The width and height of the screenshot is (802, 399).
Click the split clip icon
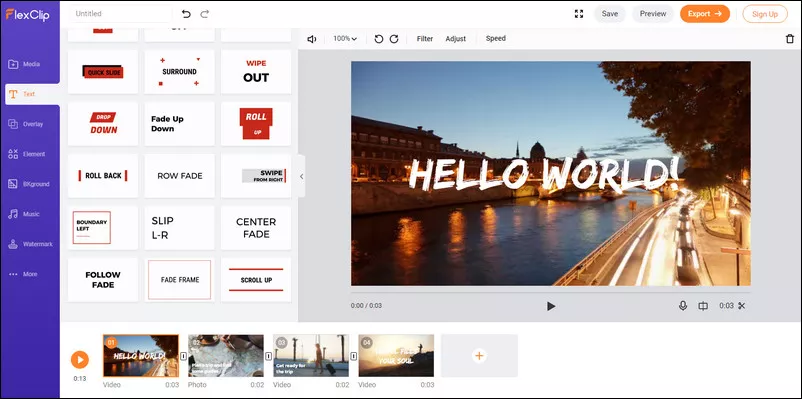(x=703, y=306)
